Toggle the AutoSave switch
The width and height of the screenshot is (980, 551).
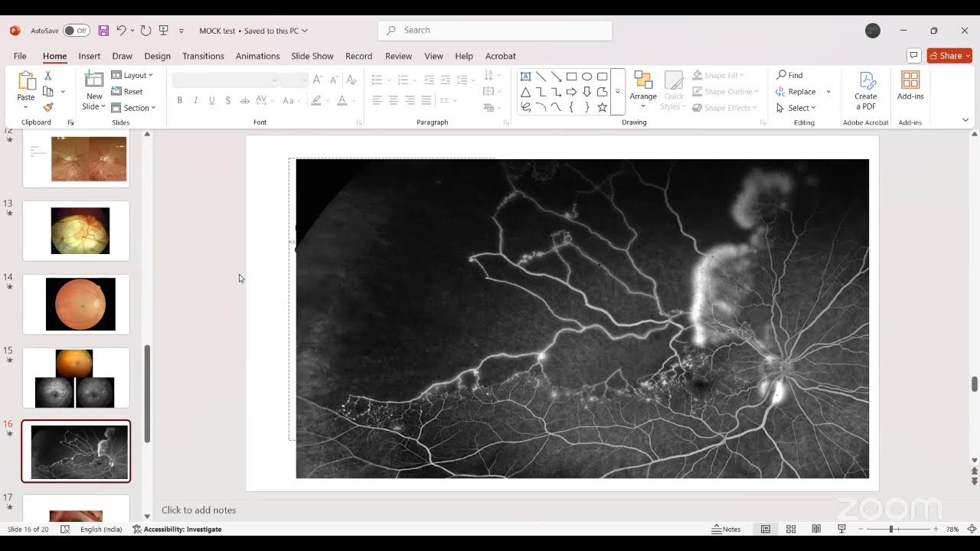coord(76,31)
